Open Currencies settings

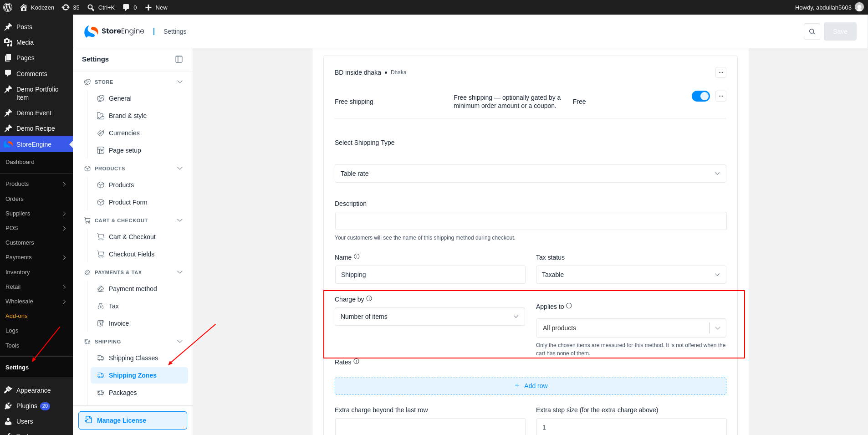[139, 133]
